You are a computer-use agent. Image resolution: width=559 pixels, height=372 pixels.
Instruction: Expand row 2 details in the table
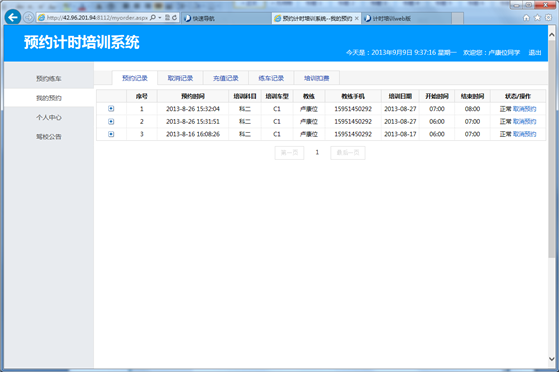(x=111, y=122)
